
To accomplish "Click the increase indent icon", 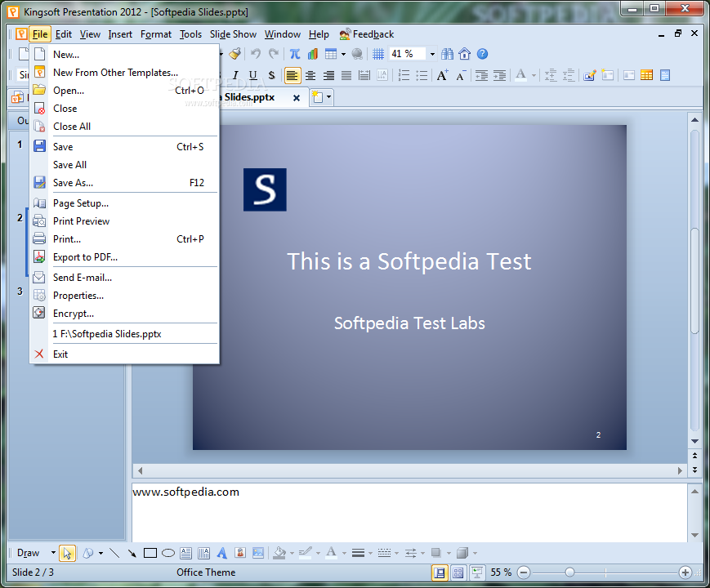I will pos(499,75).
